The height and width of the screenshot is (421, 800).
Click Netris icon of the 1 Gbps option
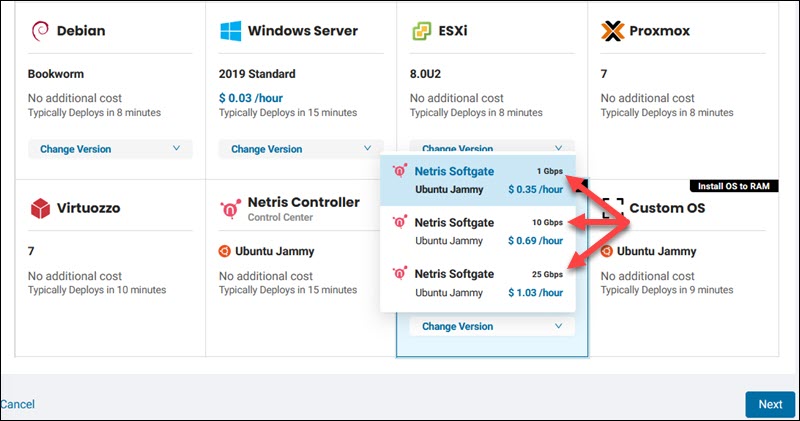coord(399,171)
